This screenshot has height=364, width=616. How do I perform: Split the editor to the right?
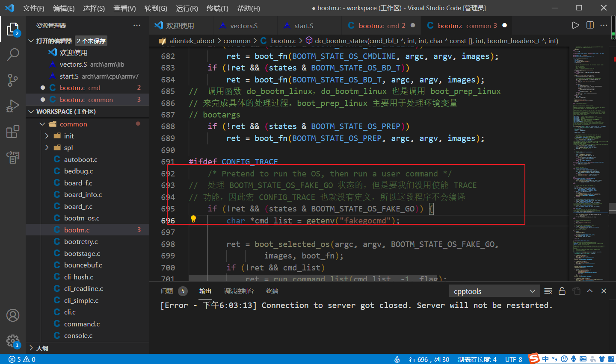click(x=590, y=25)
